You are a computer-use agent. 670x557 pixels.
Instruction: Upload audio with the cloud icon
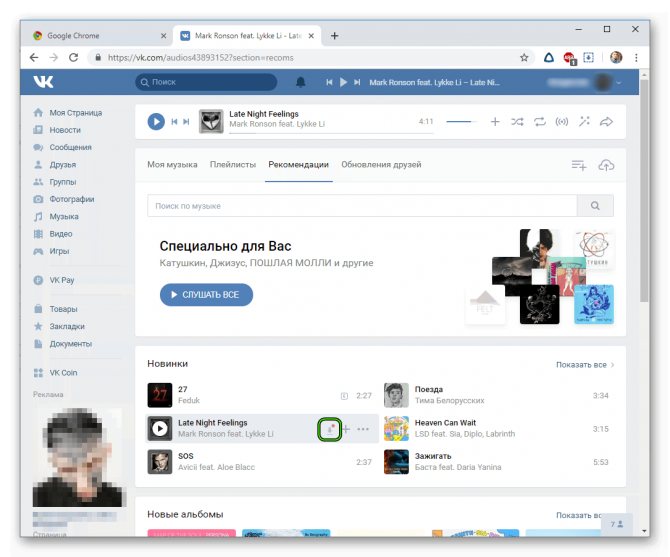pyautogui.click(x=606, y=165)
